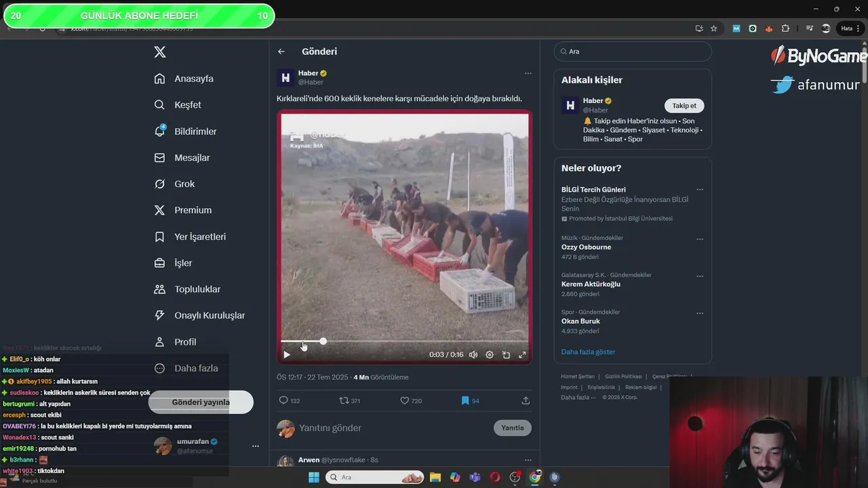The width and height of the screenshot is (868, 488).
Task: Open the Premium page
Action: (182, 210)
